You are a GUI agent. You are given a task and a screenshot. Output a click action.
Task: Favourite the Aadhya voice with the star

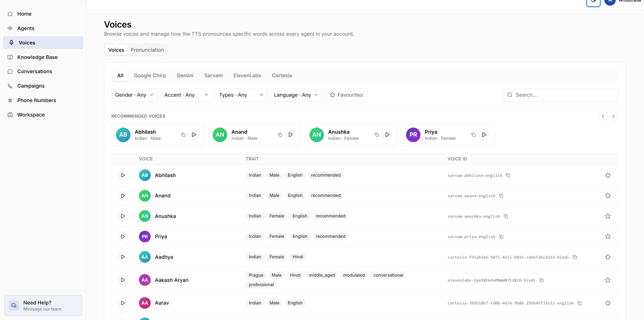tap(608, 257)
